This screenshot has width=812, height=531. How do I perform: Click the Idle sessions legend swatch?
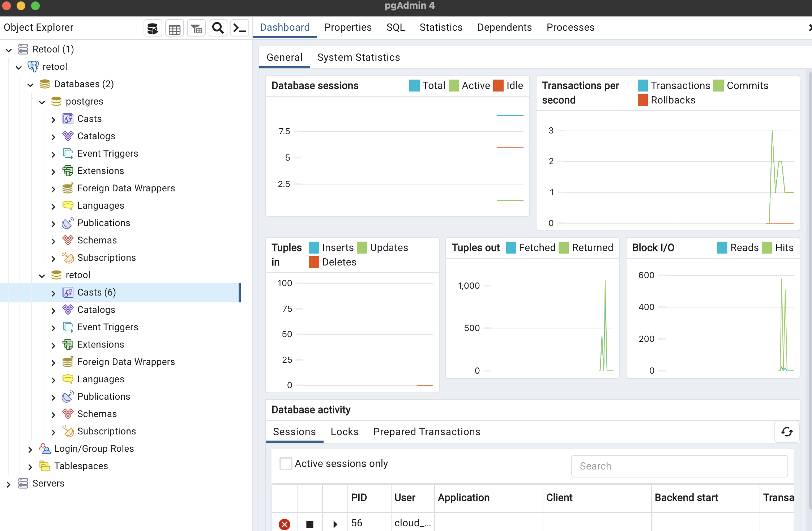tap(498, 86)
